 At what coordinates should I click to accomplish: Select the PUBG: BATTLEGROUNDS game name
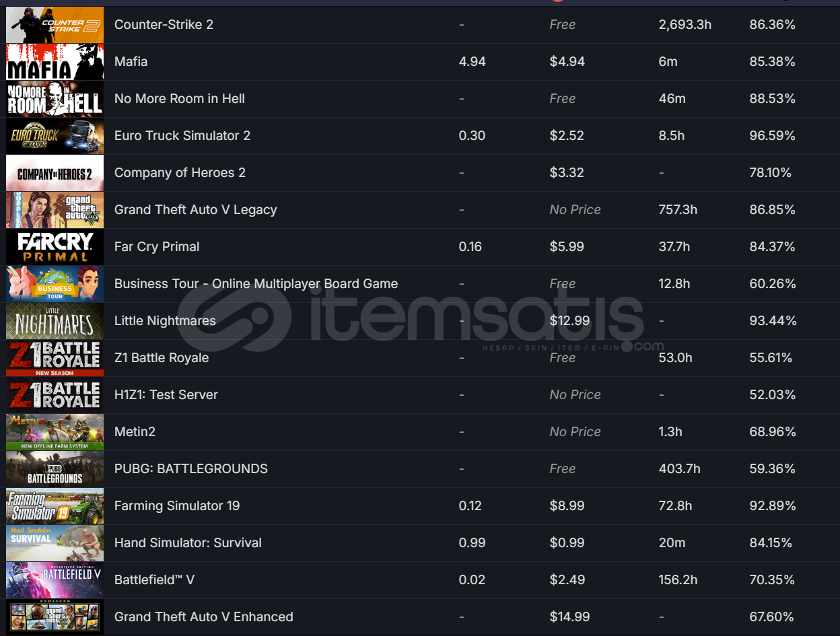tap(191, 469)
